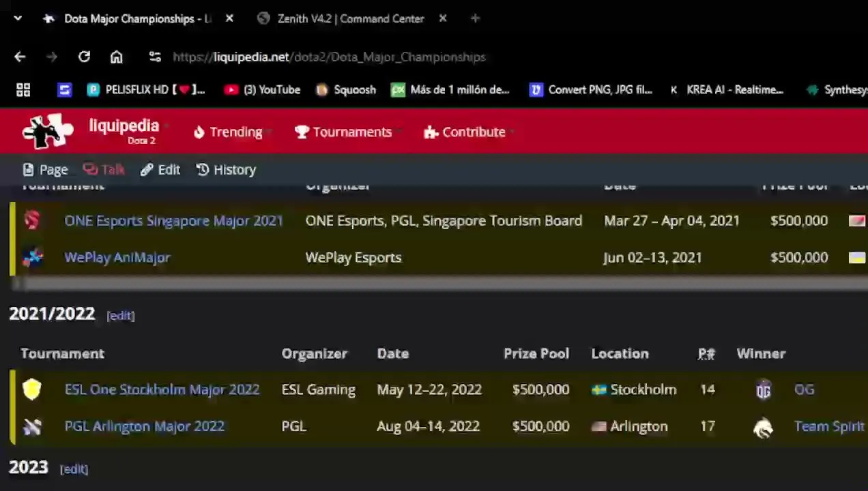Open a new browser tab
This screenshot has height=491, width=868.
click(x=475, y=18)
